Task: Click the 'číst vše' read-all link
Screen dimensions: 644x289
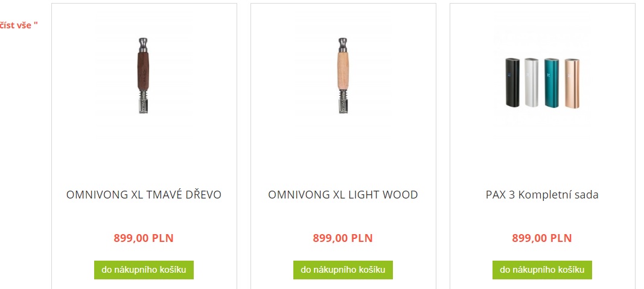Action: [19, 25]
